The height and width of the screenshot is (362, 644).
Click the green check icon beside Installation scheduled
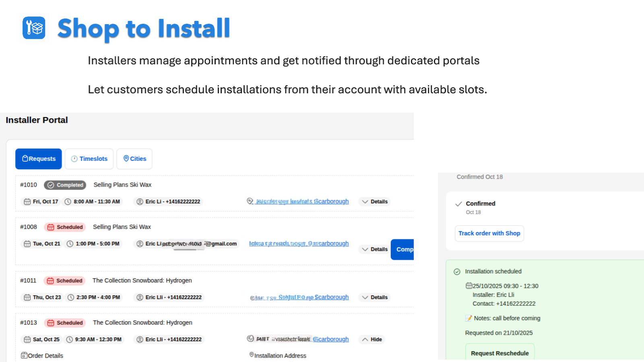(x=457, y=271)
